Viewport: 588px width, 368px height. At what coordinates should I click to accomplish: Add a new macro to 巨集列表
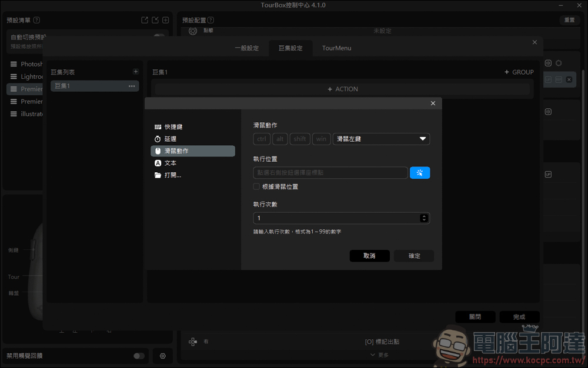[x=135, y=72]
